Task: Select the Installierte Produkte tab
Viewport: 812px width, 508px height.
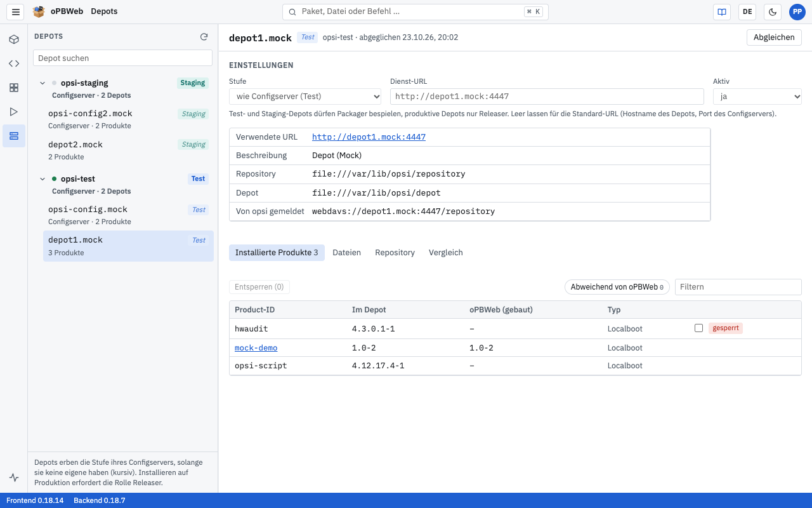Action: tap(277, 253)
